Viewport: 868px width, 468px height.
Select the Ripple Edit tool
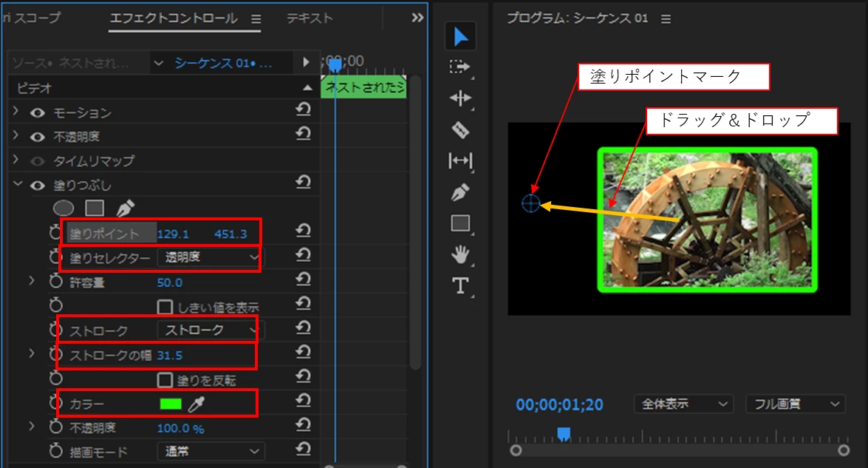point(460,98)
